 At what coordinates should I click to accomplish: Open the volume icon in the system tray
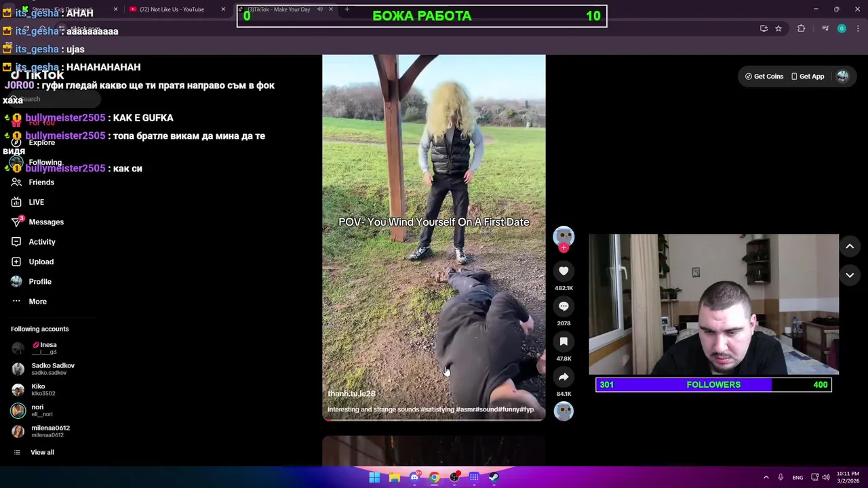(x=826, y=477)
